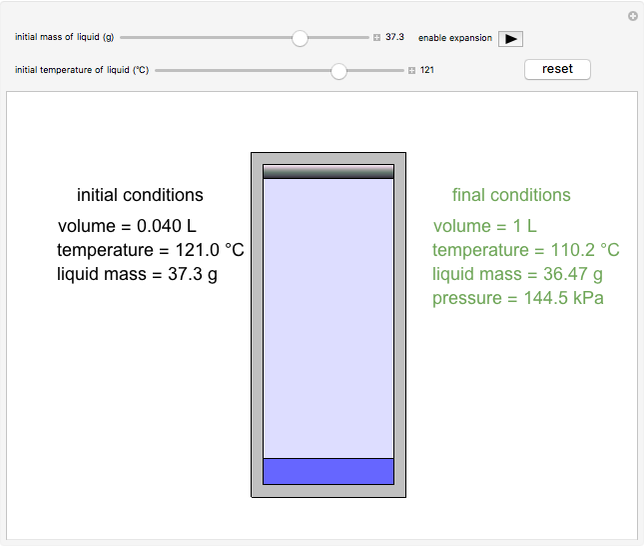Click the 'initial temperature of liquid (°C)' label
644x548 pixels.
click(x=82, y=70)
